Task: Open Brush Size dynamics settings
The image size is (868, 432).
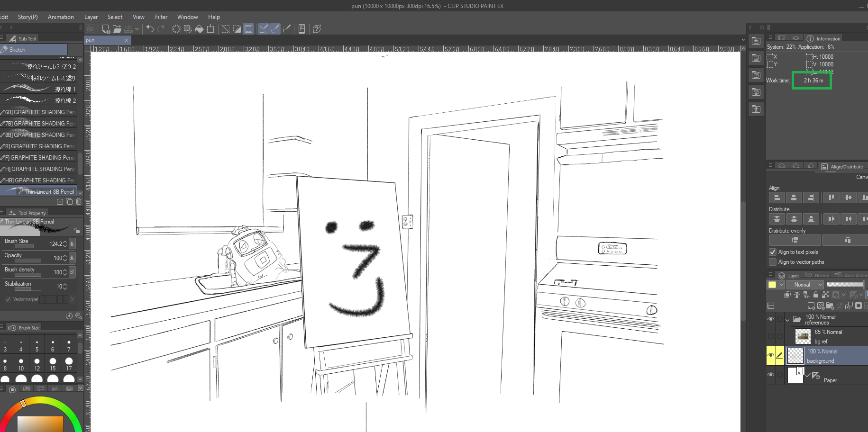Action: 72,243
